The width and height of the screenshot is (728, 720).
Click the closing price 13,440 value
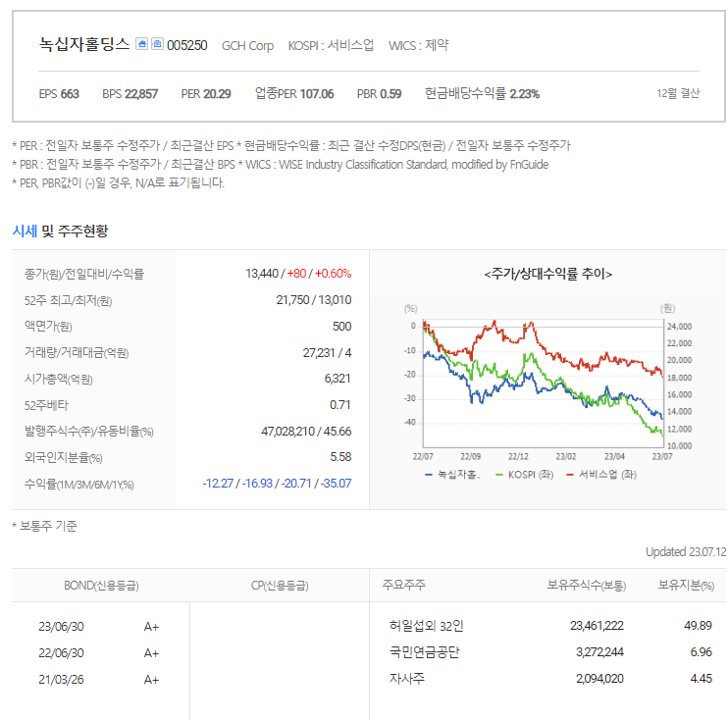(261, 274)
